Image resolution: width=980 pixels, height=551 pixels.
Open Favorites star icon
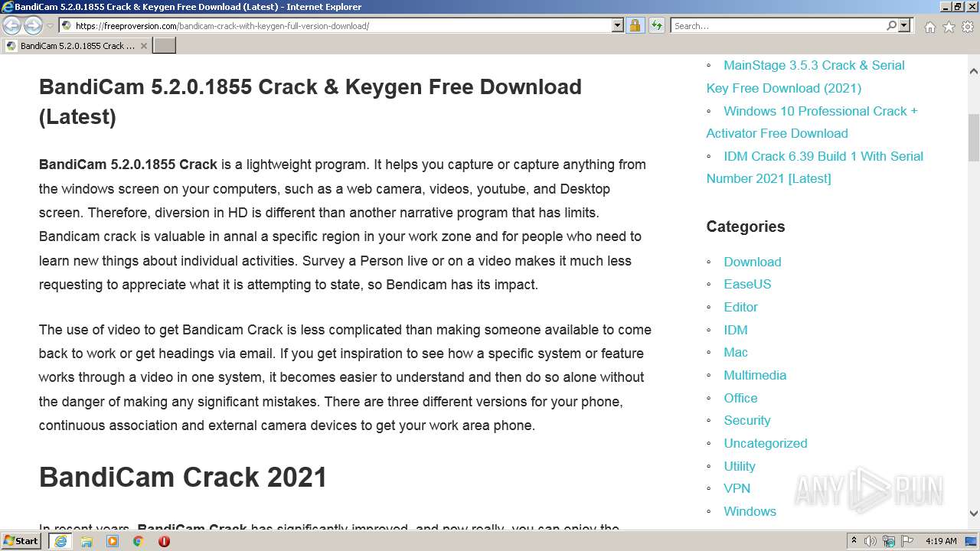click(x=949, y=27)
